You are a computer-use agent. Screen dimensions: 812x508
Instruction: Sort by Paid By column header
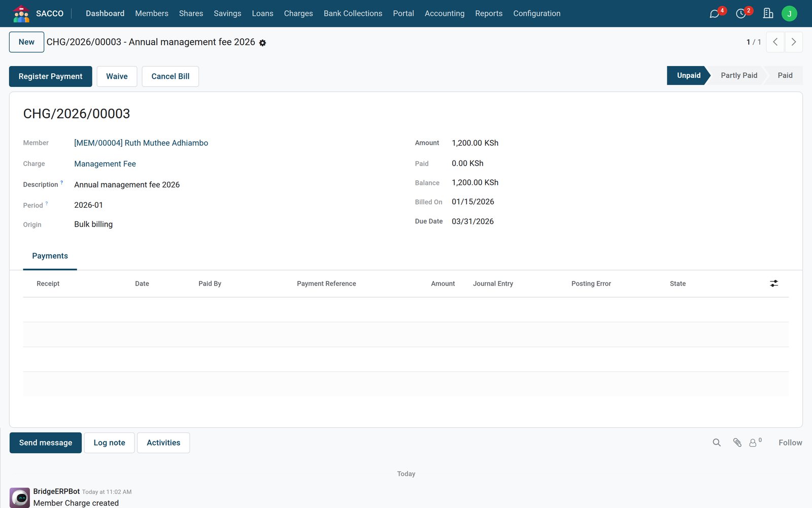tap(210, 283)
